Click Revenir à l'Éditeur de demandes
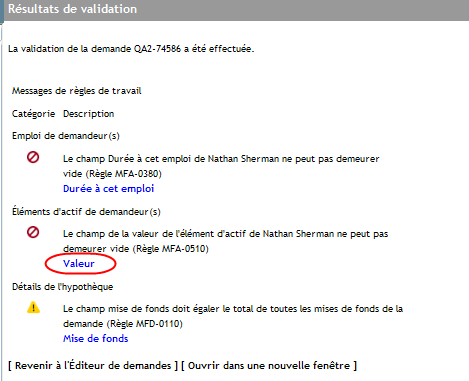Image resolution: width=469 pixels, height=381 pixels. click(x=93, y=366)
